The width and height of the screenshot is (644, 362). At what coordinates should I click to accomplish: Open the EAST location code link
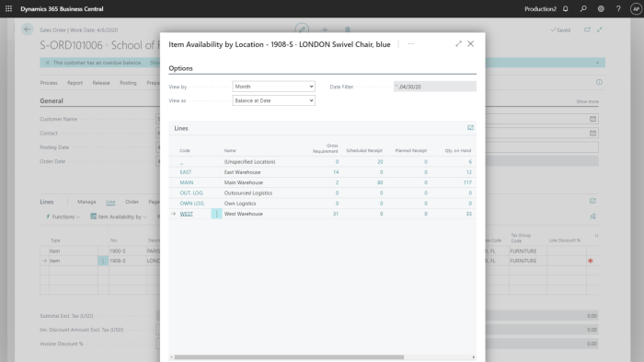tap(186, 172)
